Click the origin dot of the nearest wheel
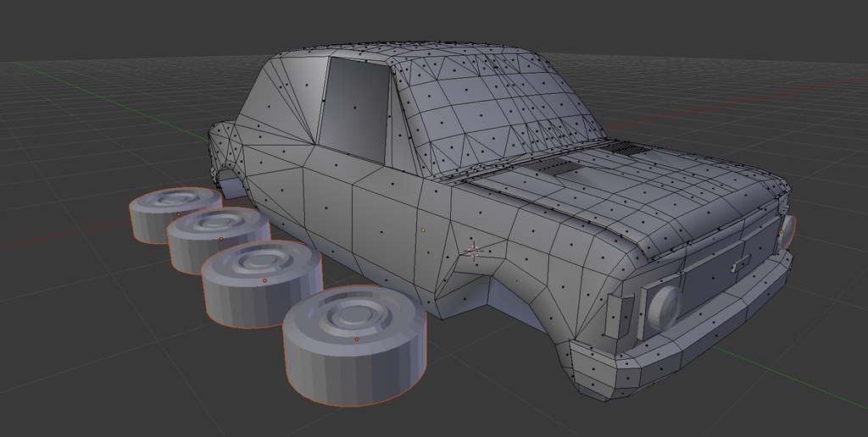 tap(356, 339)
